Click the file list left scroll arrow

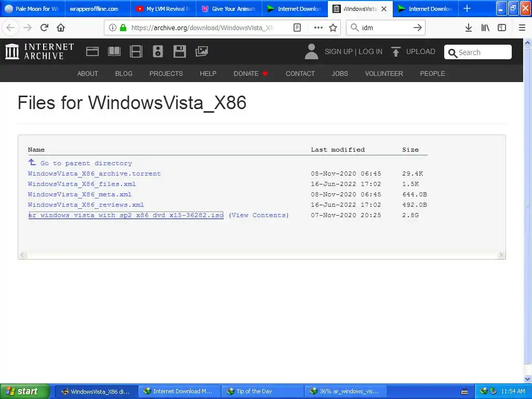pyautogui.click(x=23, y=255)
